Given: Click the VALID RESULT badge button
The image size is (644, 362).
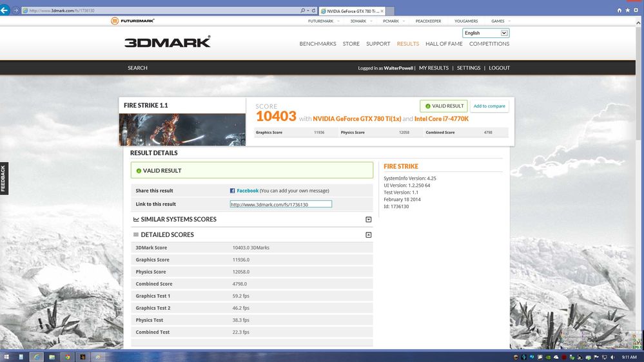Looking at the screenshot, I should pyautogui.click(x=444, y=106).
